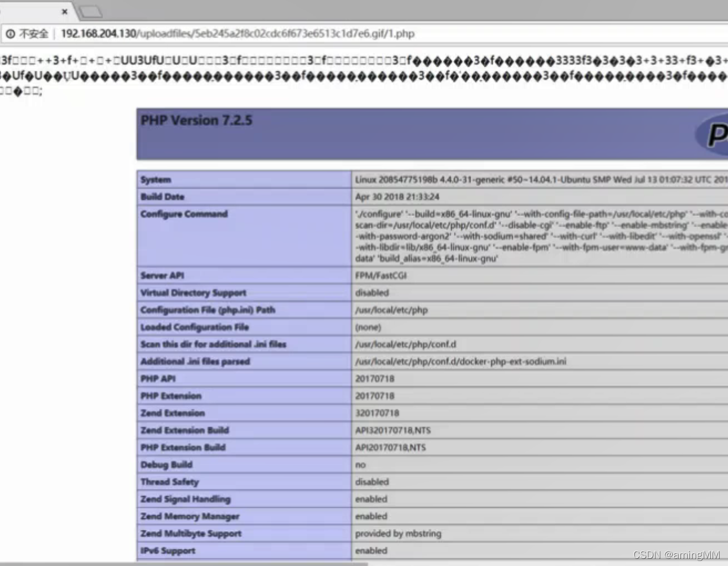The image size is (728, 566).
Task: Click the (none) value cell
Action: pyautogui.click(x=540, y=327)
